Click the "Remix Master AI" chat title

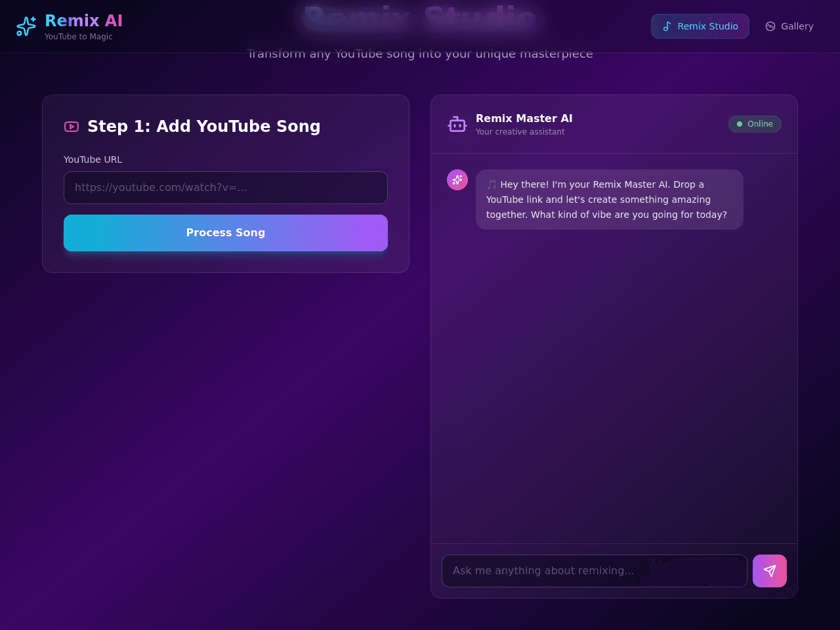pos(524,118)
